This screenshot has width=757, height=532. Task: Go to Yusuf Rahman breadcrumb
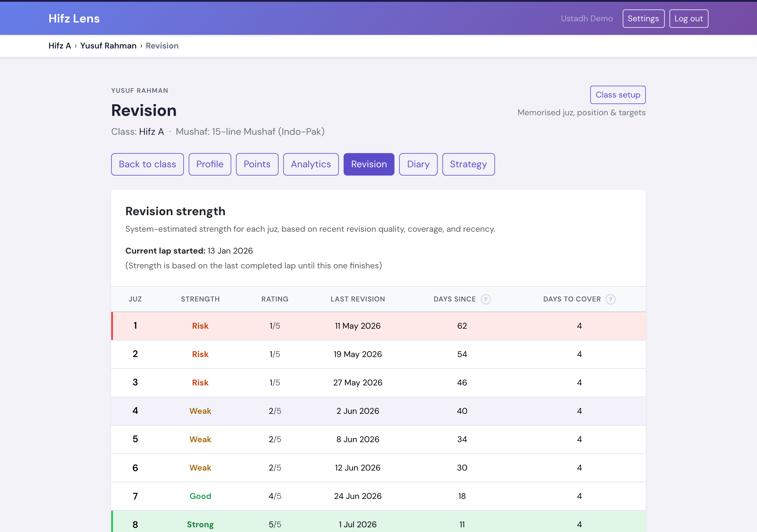coord(109,46)
